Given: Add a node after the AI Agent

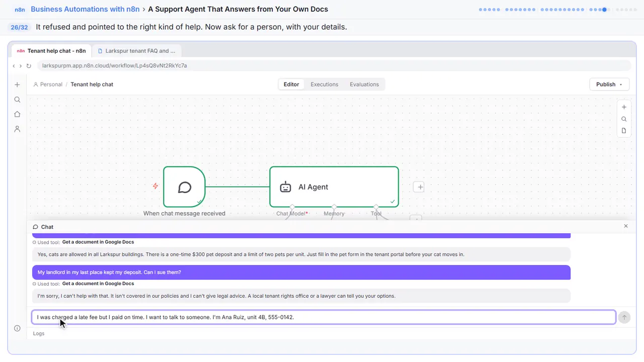Looking at the screenshot, I should click(x=419, y=187).
